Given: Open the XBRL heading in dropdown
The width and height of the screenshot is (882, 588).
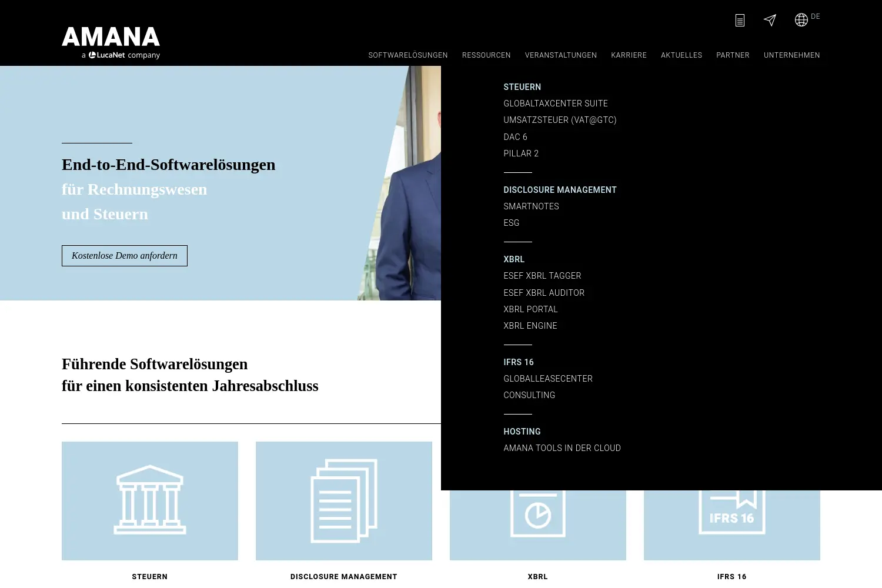Looking at the screenshot, I should click(x=514, y=259).
